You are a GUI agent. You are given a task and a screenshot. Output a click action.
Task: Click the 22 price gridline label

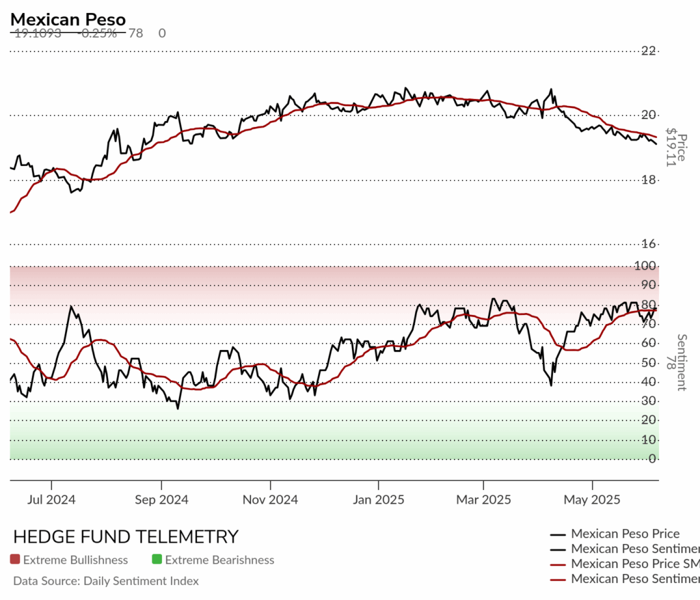649,51
